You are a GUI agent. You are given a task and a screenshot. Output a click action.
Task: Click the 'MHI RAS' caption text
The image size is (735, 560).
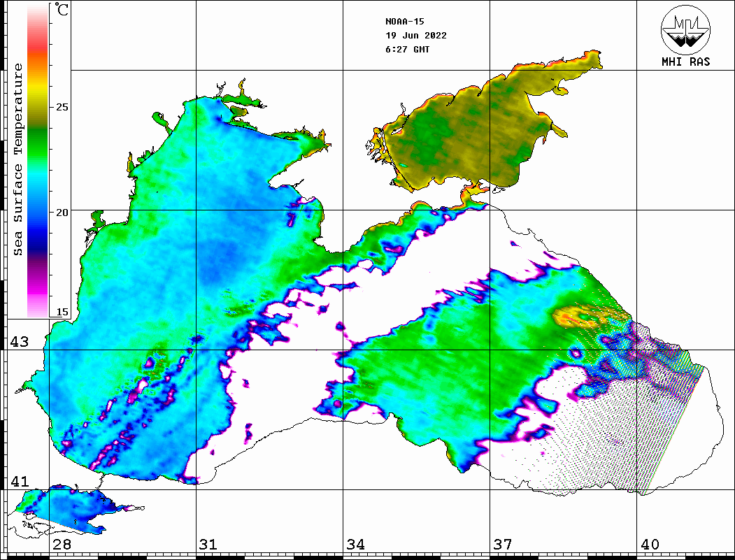pyautogui.click(x=685, y=62)
